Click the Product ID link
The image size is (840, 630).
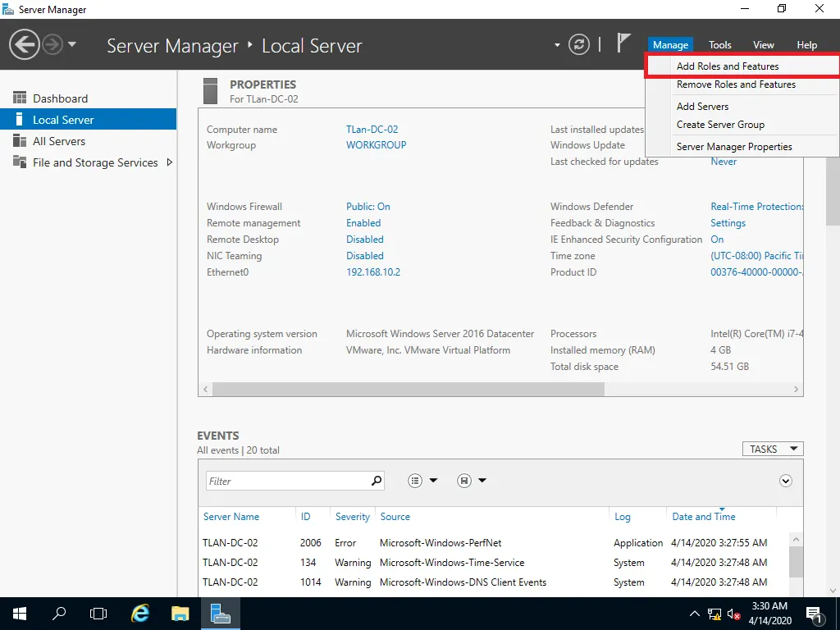pyautogui.click(x=756, y=272)
